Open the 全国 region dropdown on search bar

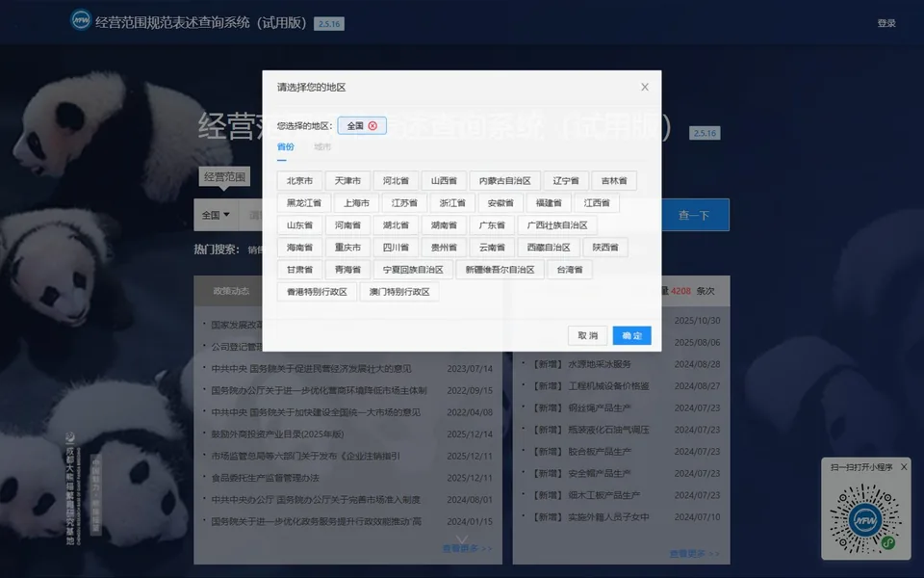point(216,215)
